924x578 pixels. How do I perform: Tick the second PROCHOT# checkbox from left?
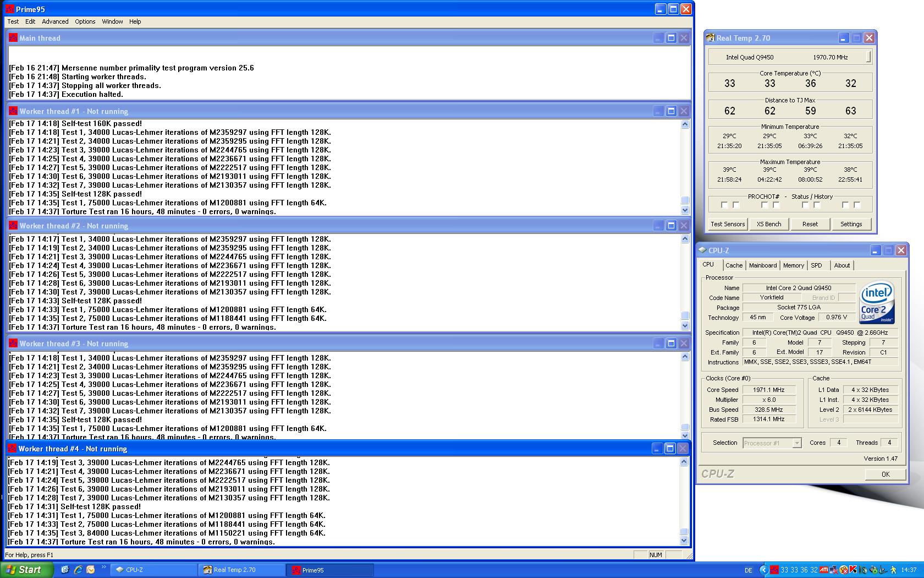[736, 205]
